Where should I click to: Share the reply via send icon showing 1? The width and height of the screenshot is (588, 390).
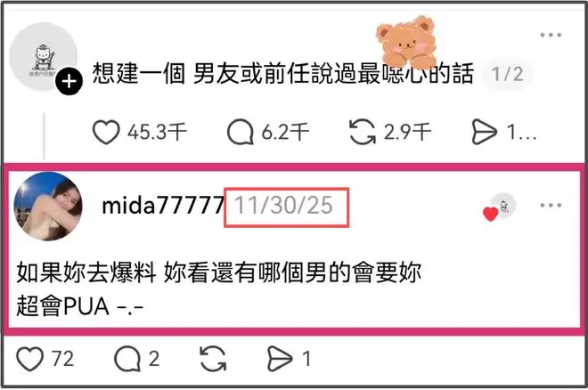tap(280, 359)
